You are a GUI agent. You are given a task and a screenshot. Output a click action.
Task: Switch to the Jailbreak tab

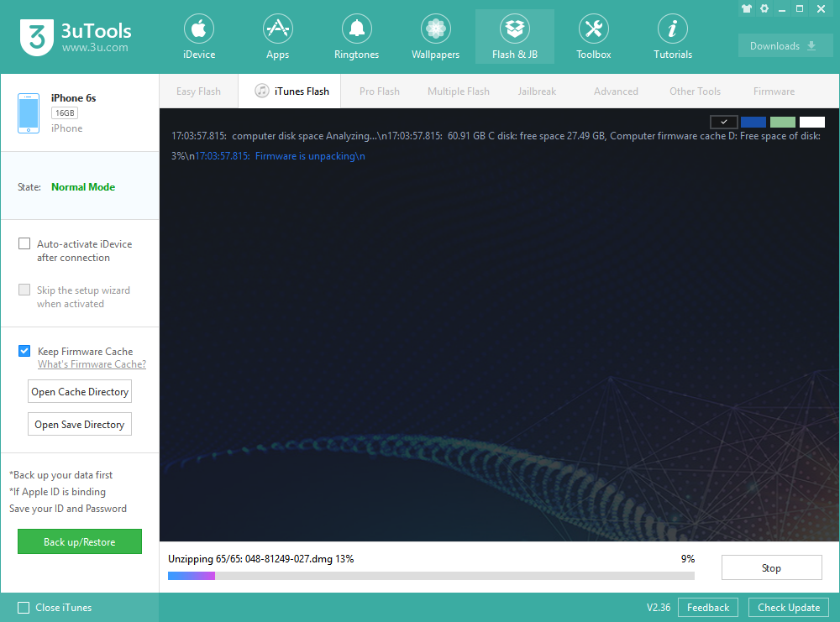coord(537,91)
